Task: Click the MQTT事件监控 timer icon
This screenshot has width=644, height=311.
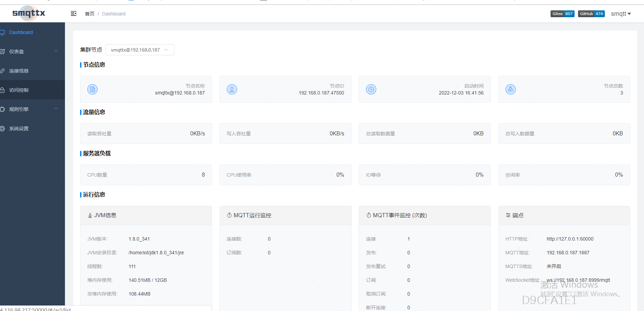Action: pyautogui.click(x=369, y=215)
